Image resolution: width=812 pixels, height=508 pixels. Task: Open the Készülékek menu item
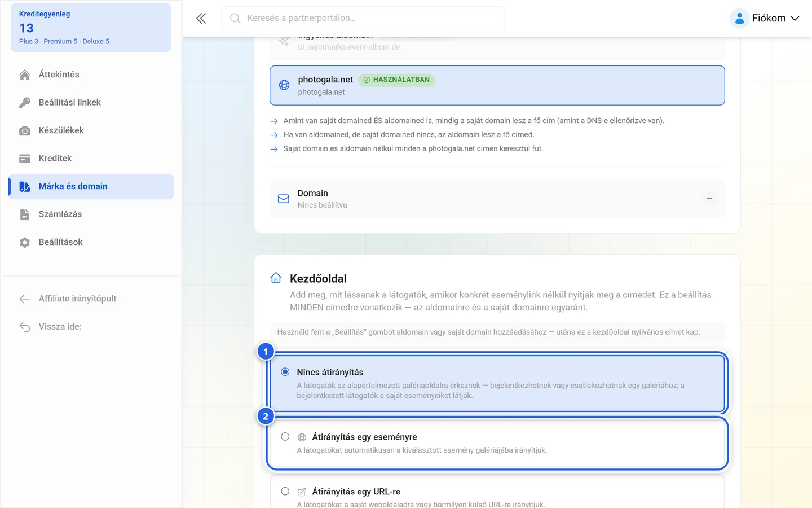tap(91, 130)
